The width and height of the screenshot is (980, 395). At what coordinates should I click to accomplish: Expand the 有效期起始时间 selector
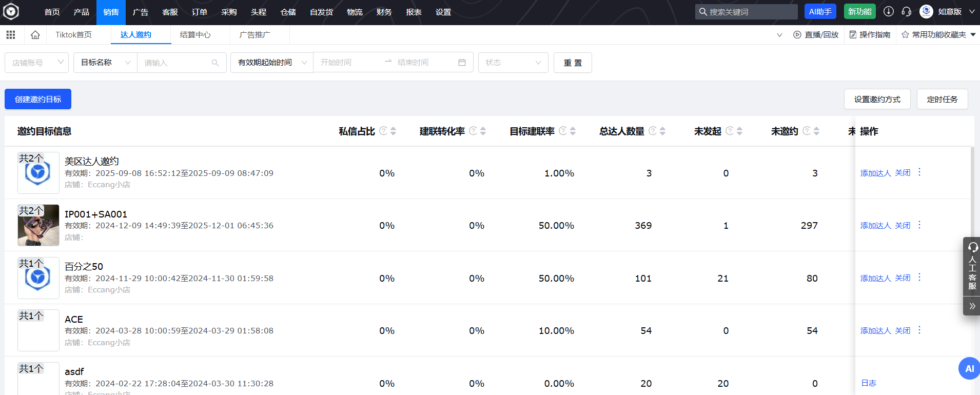(x=271, y=63)
